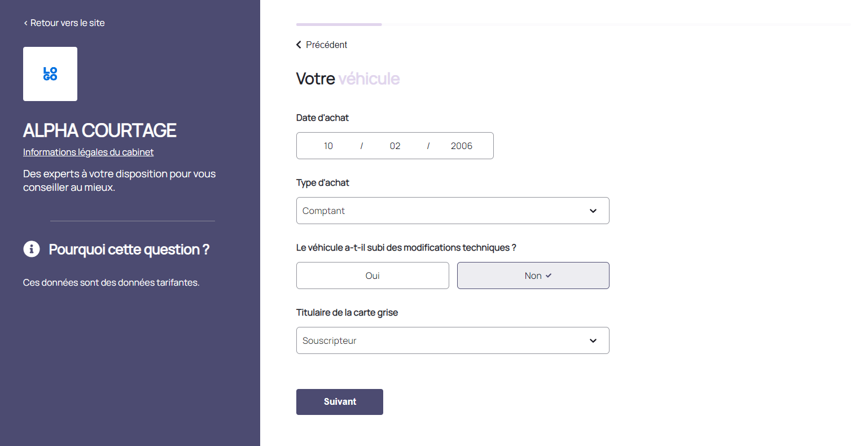Expand the Titulaire de la carte grise dropdown

452,340
